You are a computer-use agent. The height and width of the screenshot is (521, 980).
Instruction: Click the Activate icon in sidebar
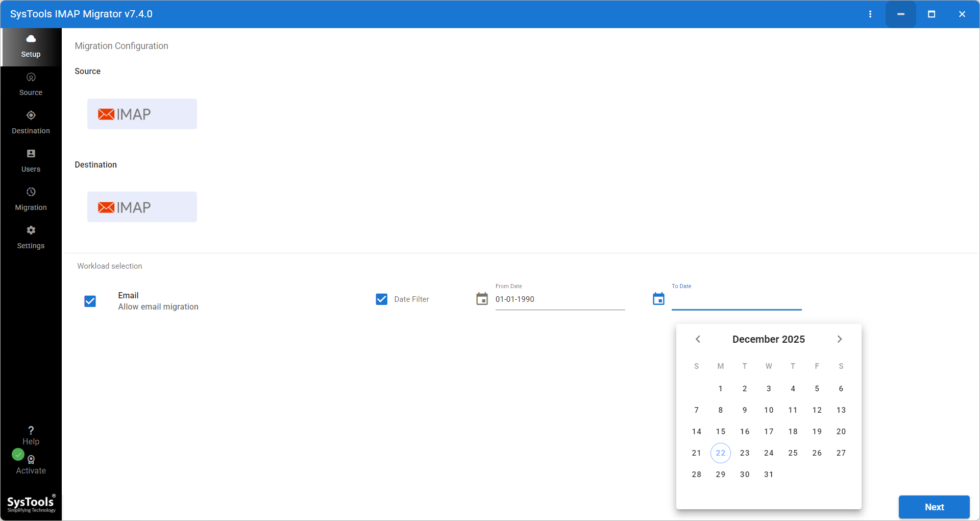pyautogui.click(x=31, y=460)
